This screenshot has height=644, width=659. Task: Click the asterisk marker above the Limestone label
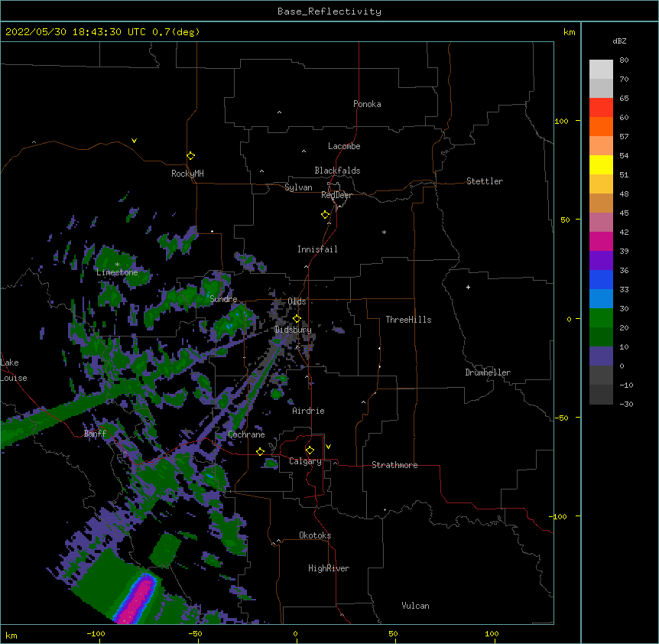(x=117, y=264)
